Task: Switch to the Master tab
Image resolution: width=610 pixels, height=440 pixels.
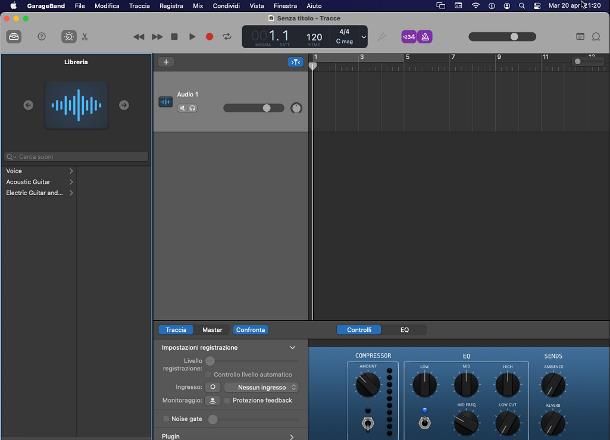Action: point(212,330)
